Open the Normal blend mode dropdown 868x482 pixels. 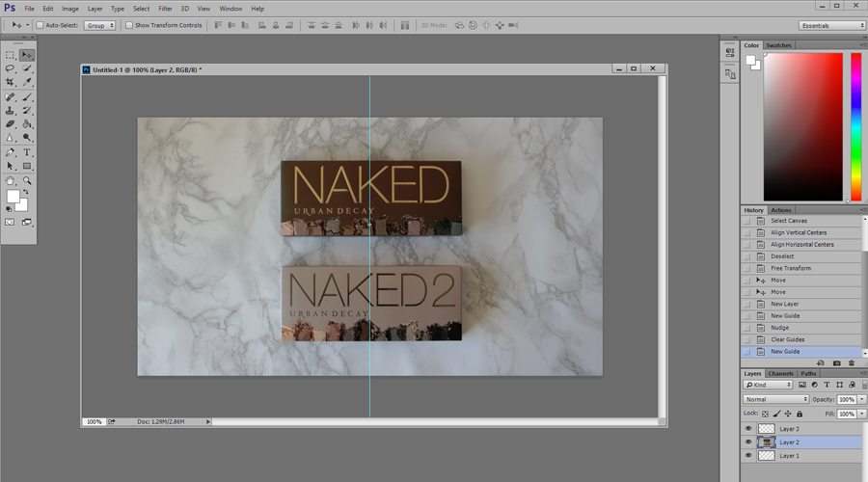coord(775,399)
